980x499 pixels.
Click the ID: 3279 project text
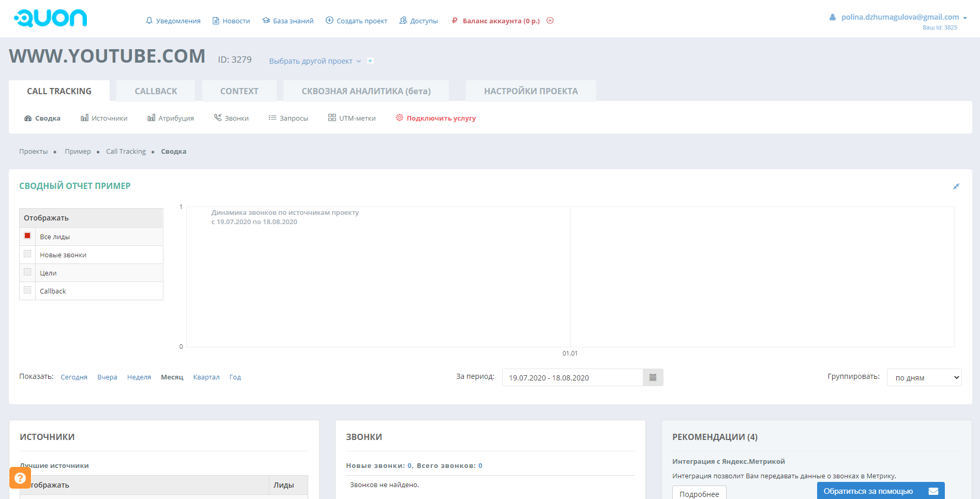[235, 60]
